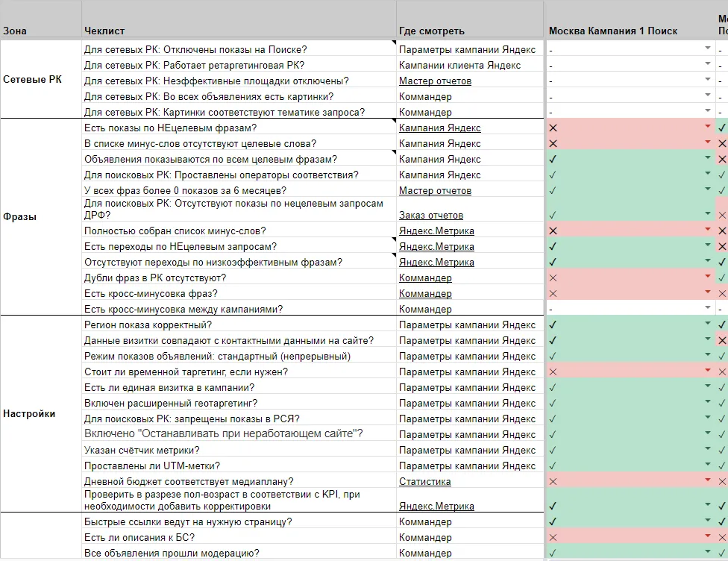728x561 pixels.
Task: Click cell 'Дневной бюджет соответствует медиаплану?'
Action: (239, 481)
